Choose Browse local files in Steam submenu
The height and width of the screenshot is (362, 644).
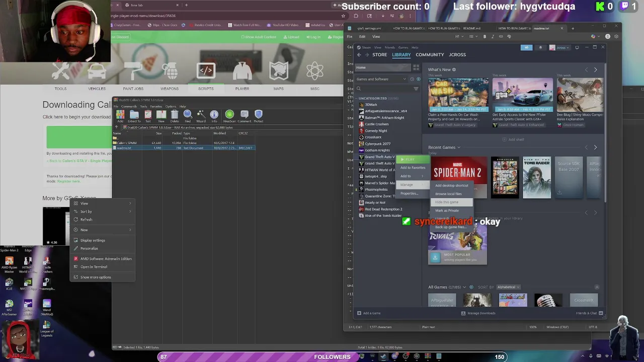[x=452, y=194]
